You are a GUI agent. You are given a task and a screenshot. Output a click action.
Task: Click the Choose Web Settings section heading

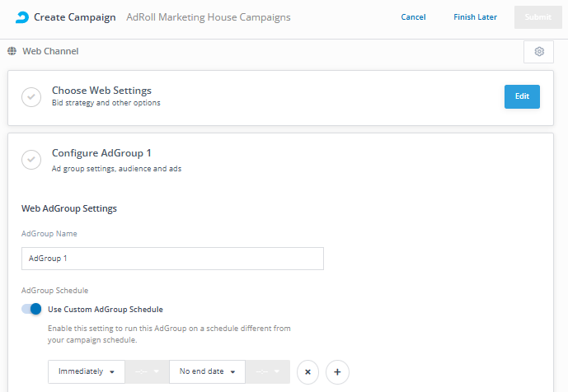(x=101, y=91)
